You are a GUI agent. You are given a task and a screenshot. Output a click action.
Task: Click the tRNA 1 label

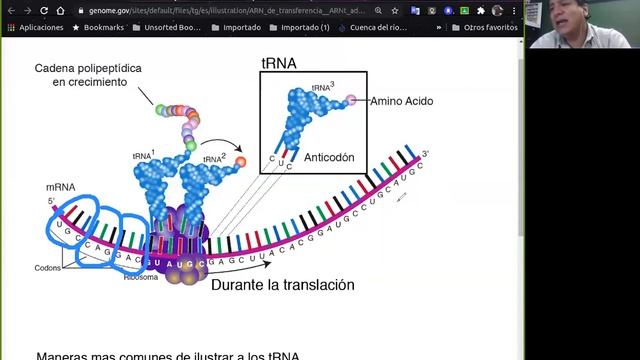point(144,155)
